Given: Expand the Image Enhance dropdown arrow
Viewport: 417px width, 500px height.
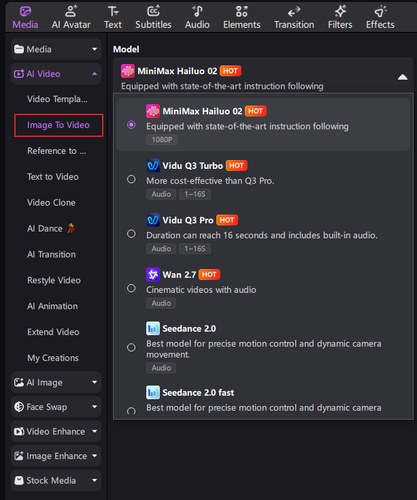Looking at the screenshot, I should point(94,455).
